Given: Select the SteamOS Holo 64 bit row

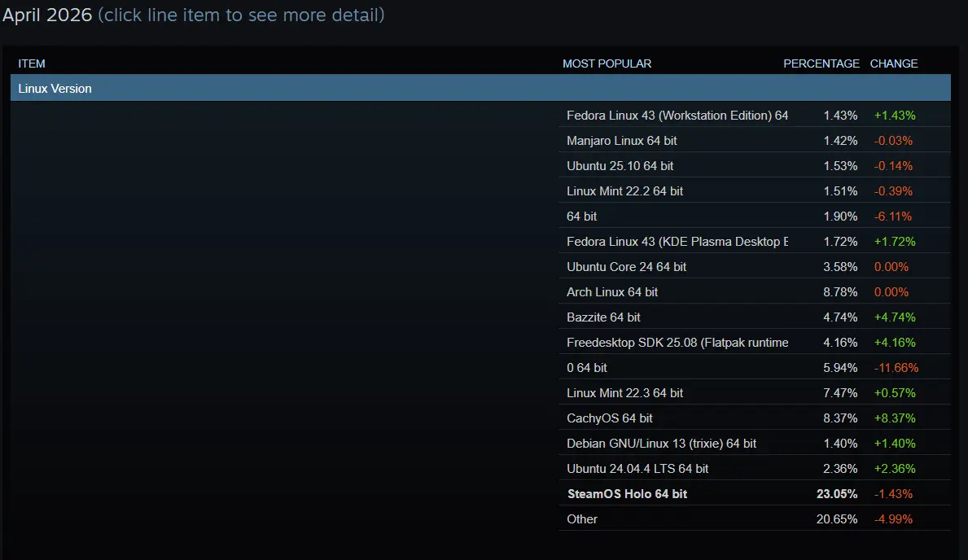Looking at the screenshot, I should click(x=755, y=494).
